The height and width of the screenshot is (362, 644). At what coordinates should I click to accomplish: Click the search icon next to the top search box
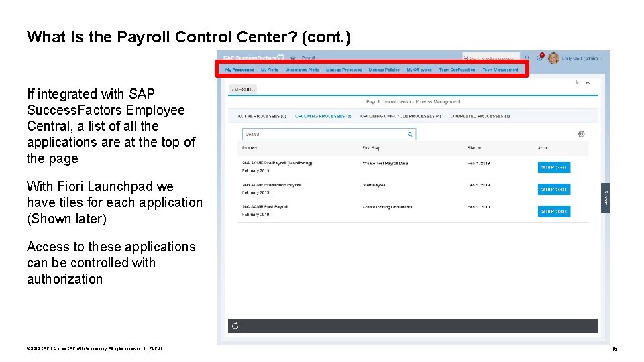tap(527, 58)
